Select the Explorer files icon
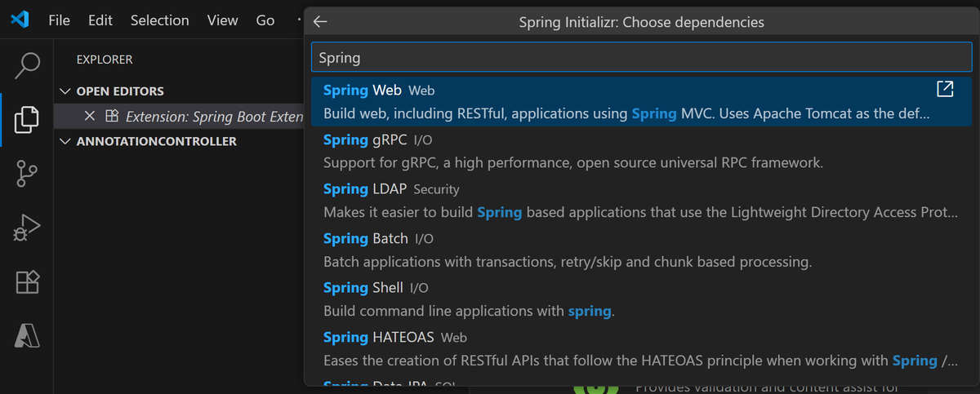Viewport: 980px width, 394px height. coord(27,120)
